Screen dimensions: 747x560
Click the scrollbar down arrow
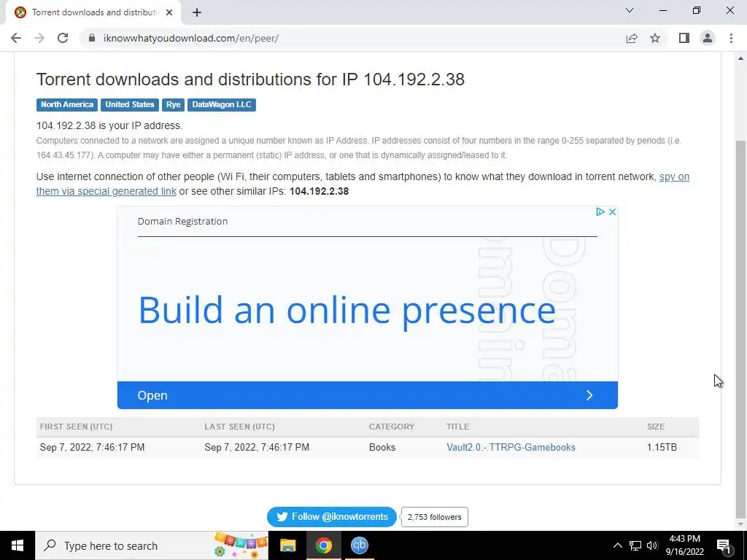point(740,524)
